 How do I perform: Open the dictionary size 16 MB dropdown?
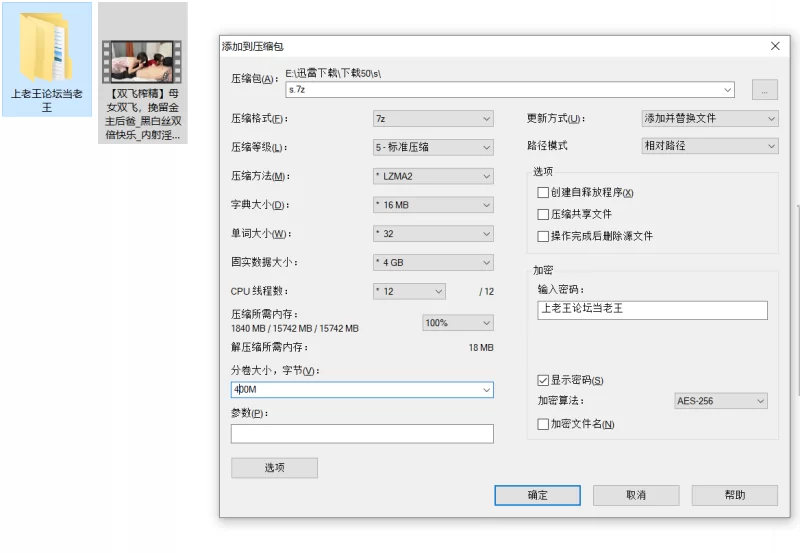(433, 205)
